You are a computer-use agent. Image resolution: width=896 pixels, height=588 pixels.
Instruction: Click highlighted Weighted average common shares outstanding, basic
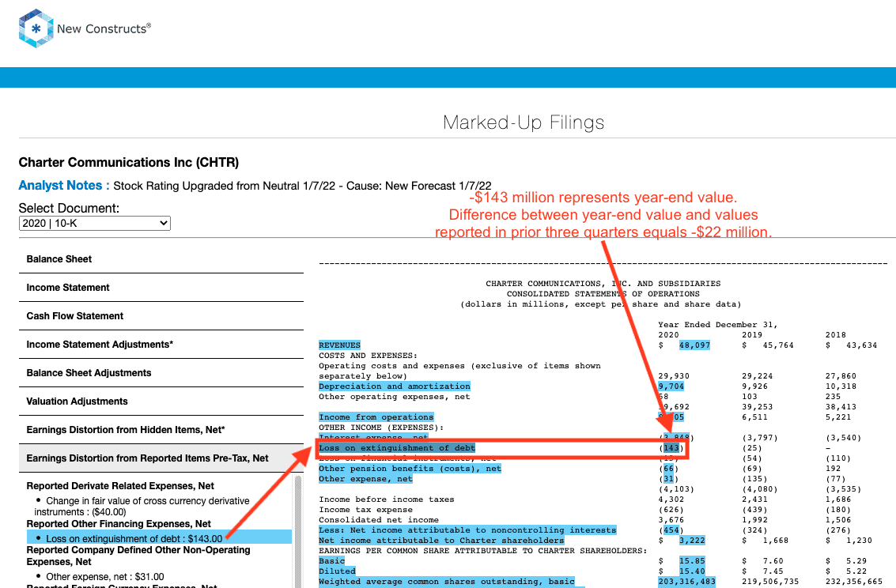(x=446, y=582)
